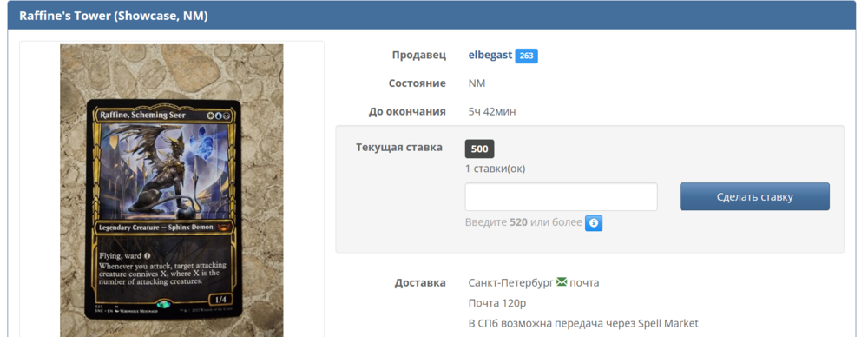Click the header title Raffine's Tower (Showcase, NM)
868x337 pixels.
pos(114,16)
